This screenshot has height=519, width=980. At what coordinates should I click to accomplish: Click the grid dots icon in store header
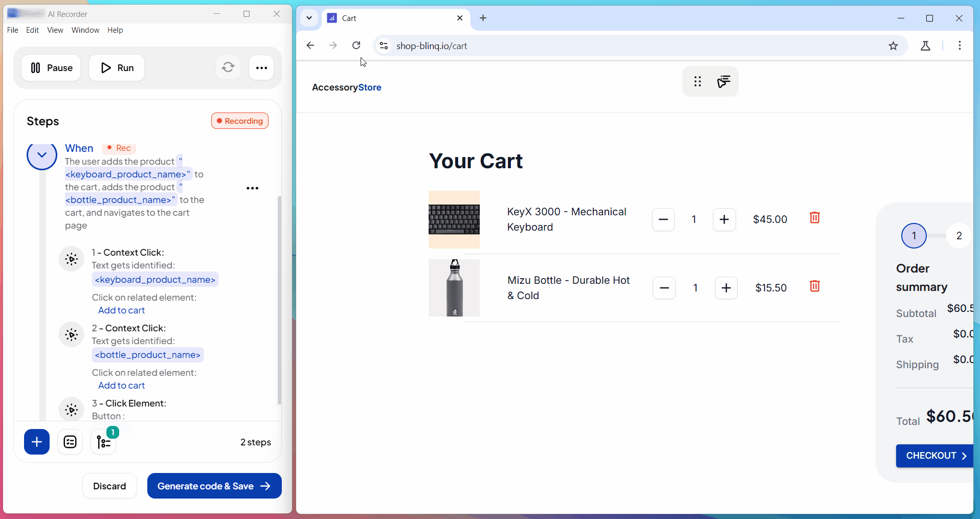click(697, 81)
